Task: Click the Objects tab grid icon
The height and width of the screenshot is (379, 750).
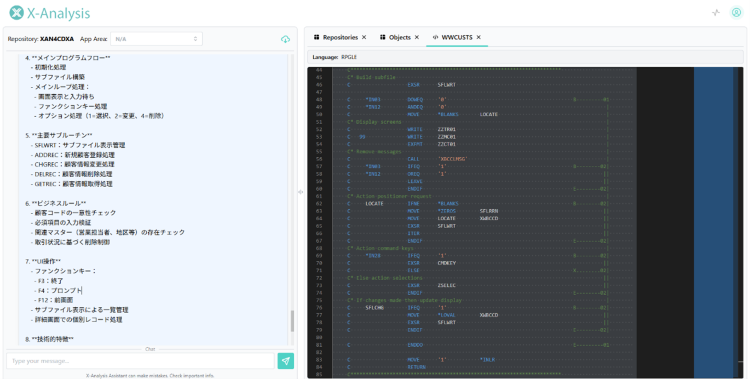Action: click(383, 37)
